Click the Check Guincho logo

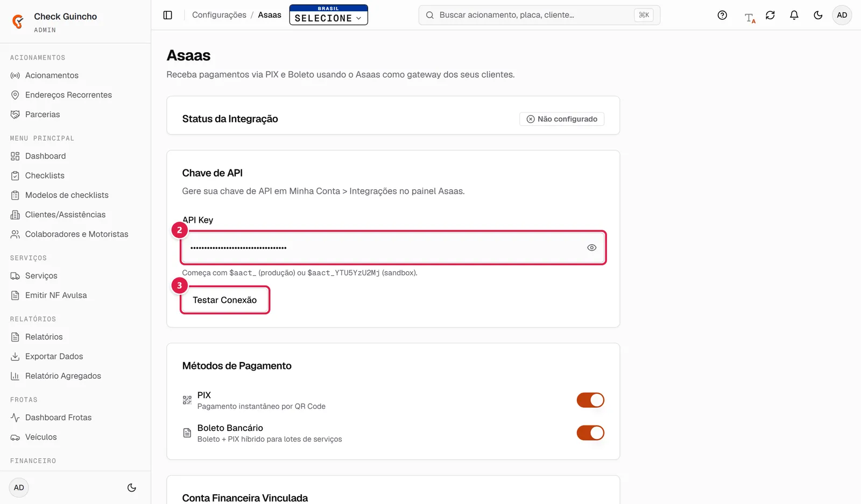coord(18,22)
